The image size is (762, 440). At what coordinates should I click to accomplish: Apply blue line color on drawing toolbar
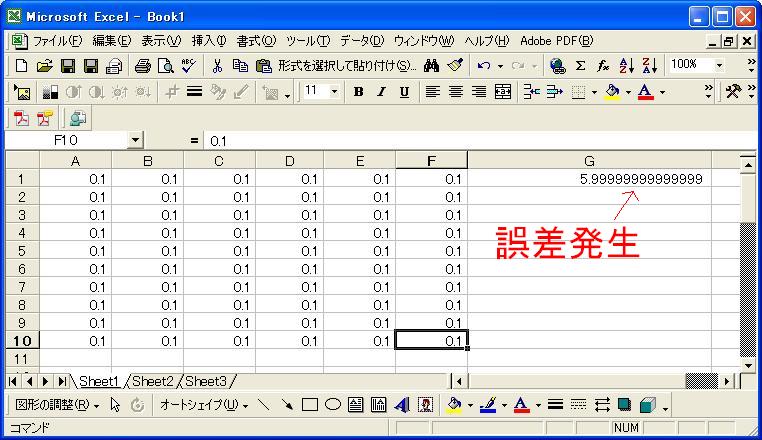[x=487, y=405]
